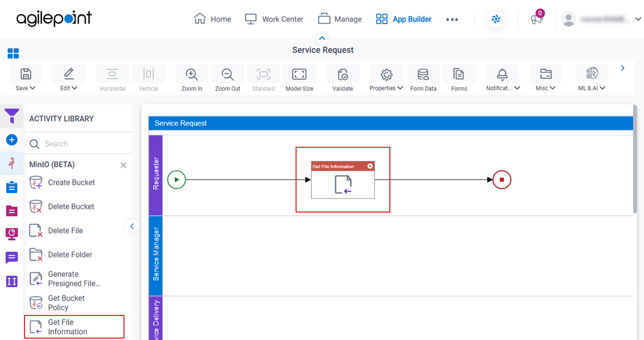Open the grid apps icon below logo
Image resolution: width=644 pixels, height=340 pixels.
[x=13, y=53]
